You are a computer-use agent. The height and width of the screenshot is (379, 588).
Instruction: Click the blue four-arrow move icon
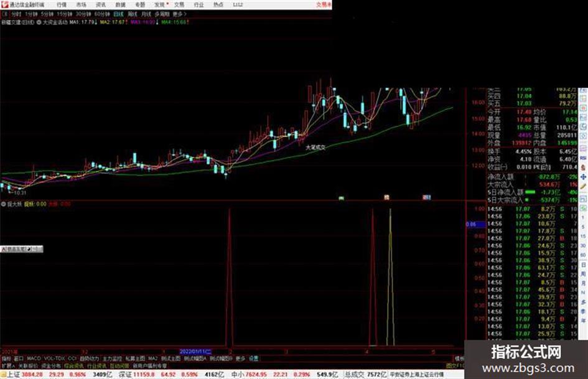[x=583, y=177]
